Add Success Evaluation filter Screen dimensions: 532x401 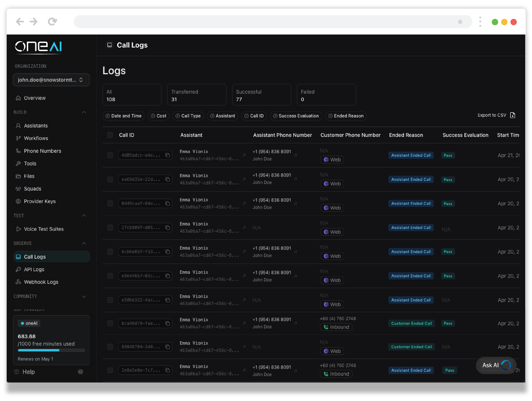(x=296, y=116)
